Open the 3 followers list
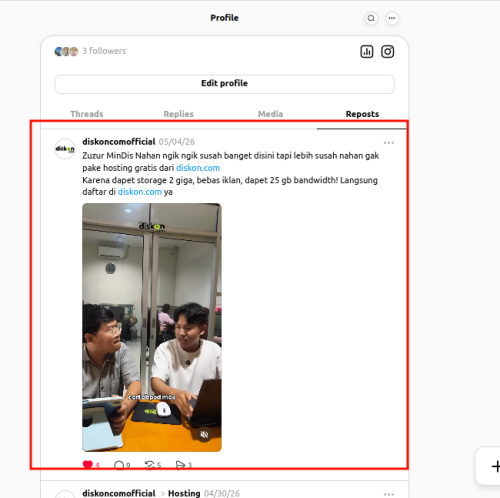The width and height of the screenshot is (500, 498). [x=90, y=51]
